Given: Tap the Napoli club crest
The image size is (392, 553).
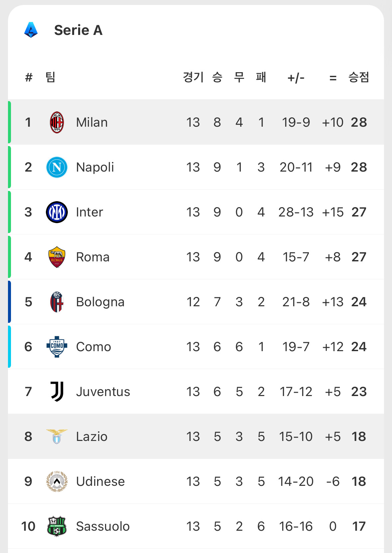Looking at the screenshot, I should 57,167.
